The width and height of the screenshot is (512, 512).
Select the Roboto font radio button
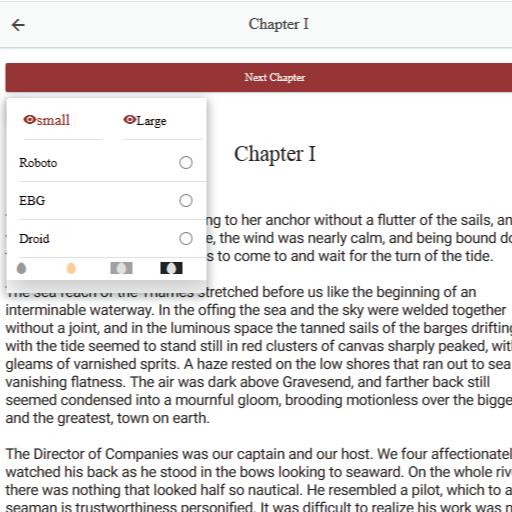186,163
